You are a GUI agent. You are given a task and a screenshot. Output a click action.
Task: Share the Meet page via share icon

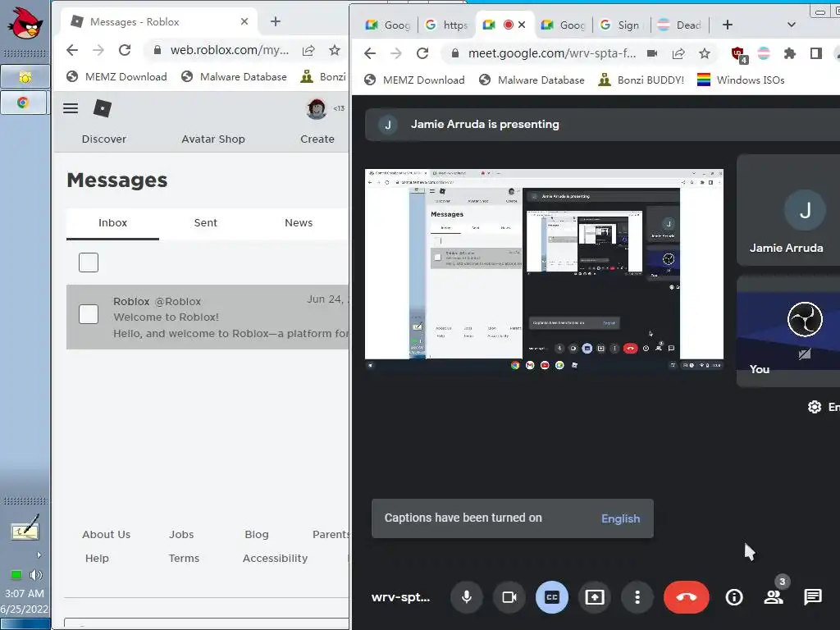point(678,53)
